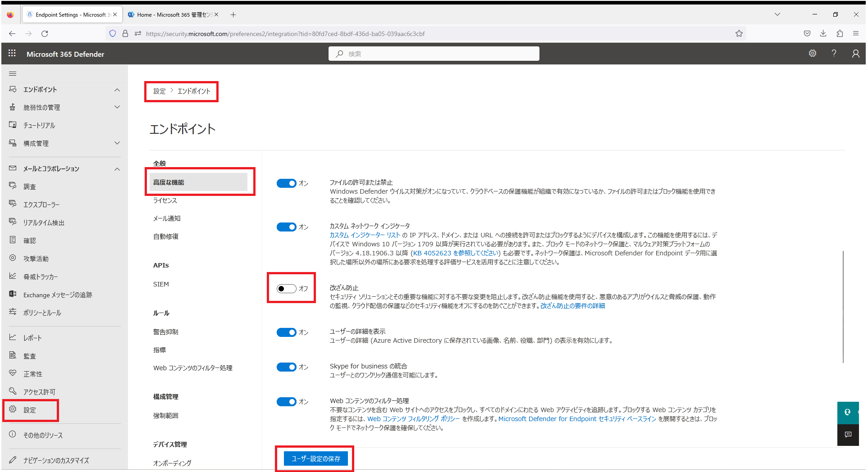
Task: Open the app launcher waffle icon
Action: tap(12, 54)
